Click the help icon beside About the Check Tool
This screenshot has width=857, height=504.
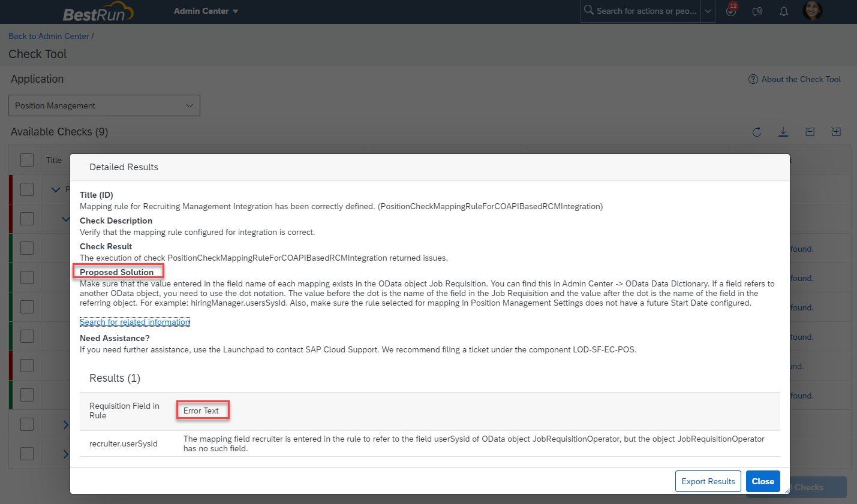753,79
